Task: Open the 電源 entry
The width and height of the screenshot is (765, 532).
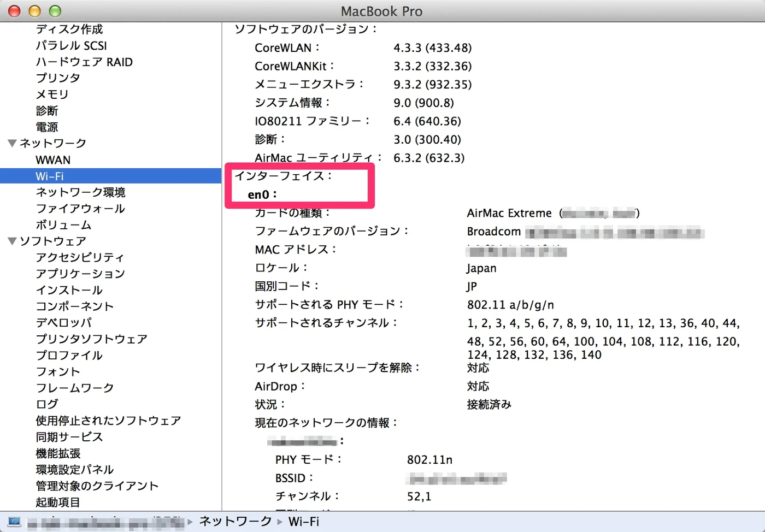Action: click(x=47, y=127)
